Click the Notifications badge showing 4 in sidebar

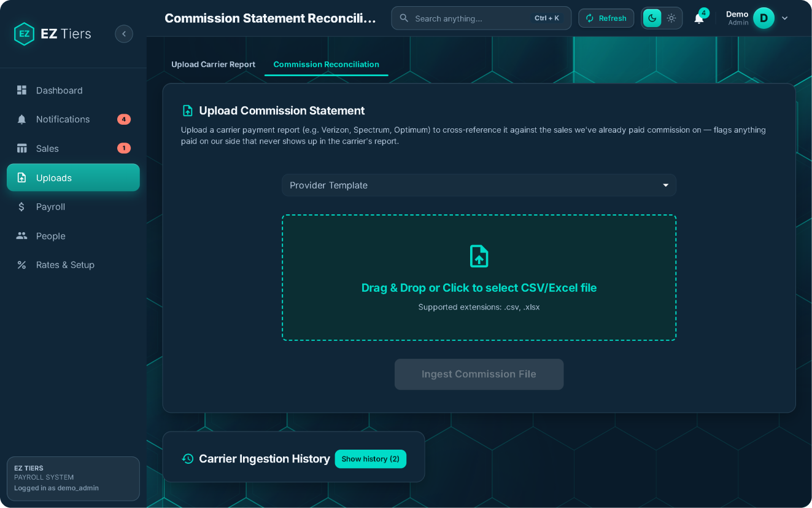(124, 119)
